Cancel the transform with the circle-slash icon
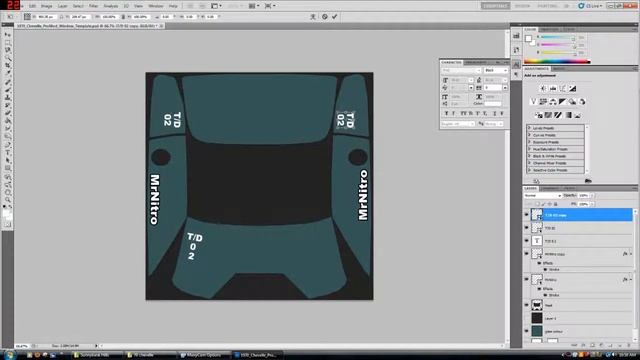640x360 pixels. [324, 17]
